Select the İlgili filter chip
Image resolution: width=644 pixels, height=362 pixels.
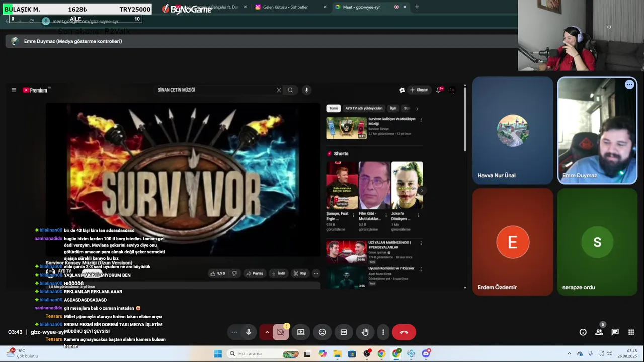tap(393, 108)
